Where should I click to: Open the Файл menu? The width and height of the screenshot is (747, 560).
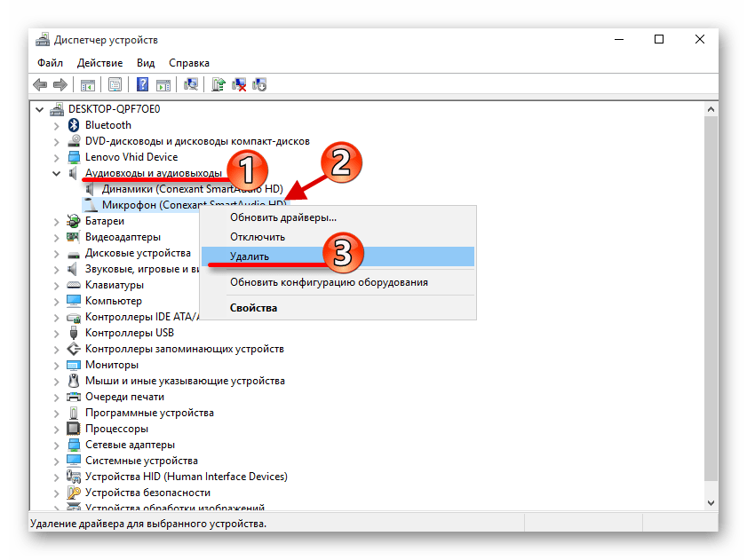coord(52,63)
